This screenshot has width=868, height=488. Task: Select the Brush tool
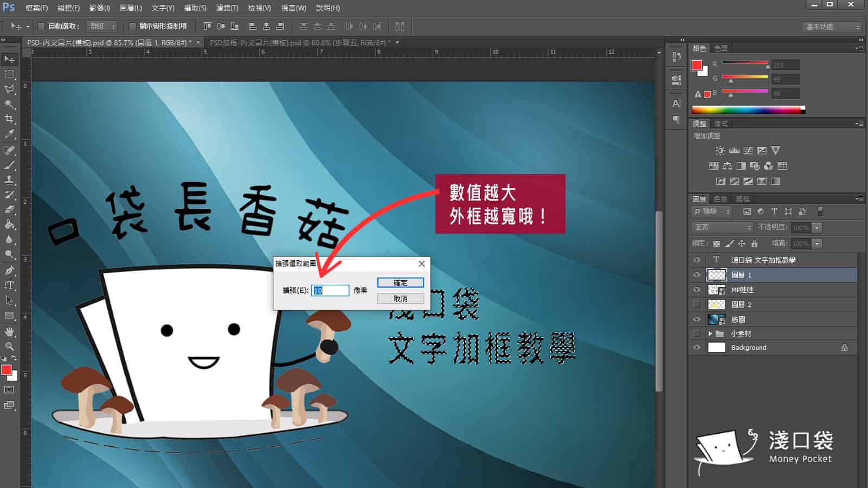(10, 166)
